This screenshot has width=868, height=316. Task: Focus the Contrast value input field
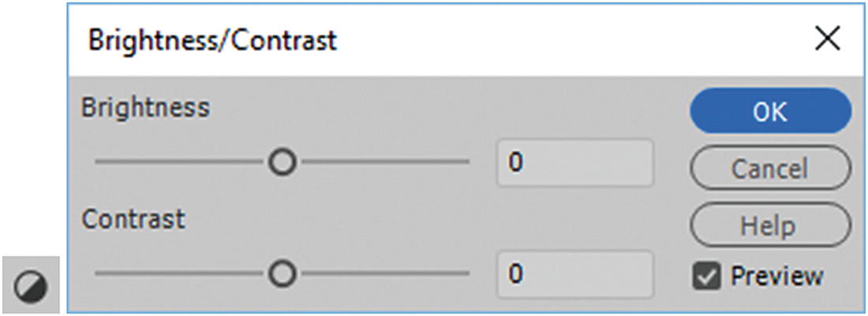coord(574,274)
